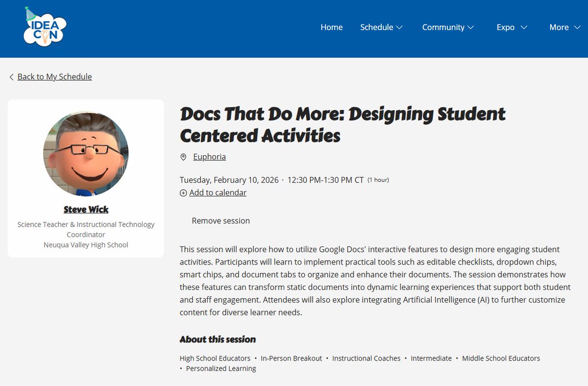
Task: Open Steve Wick's profile photo
Action: [86, 153]
